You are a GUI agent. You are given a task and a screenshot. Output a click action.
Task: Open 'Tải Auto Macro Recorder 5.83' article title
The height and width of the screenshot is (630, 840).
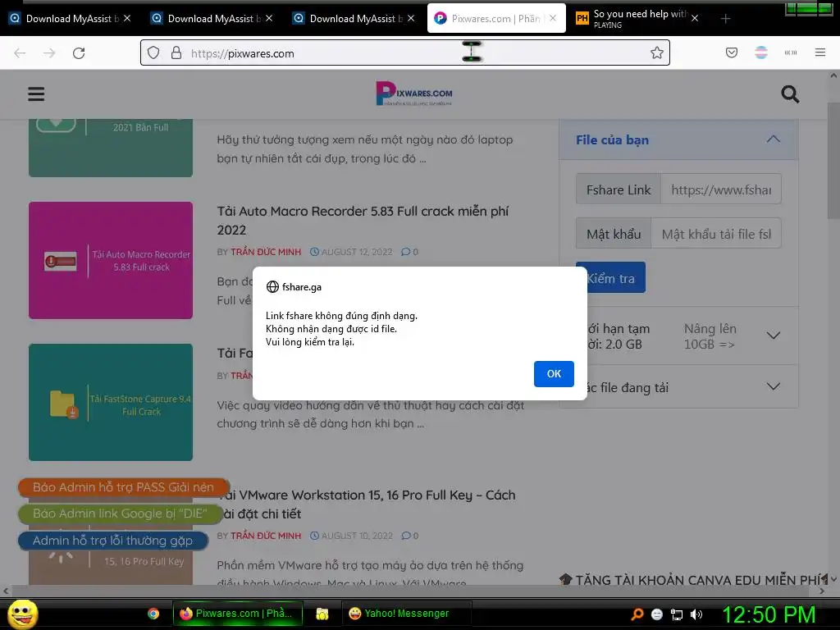[x=363, y=220]
